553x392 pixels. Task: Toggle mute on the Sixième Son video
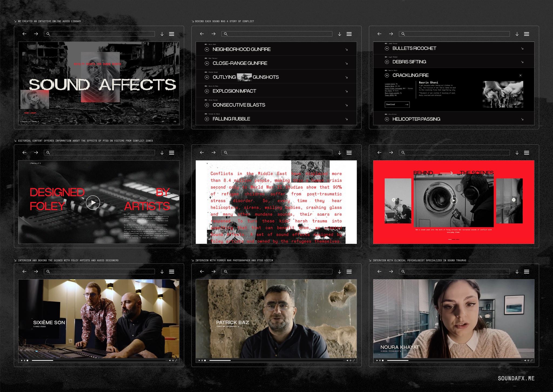170,360
